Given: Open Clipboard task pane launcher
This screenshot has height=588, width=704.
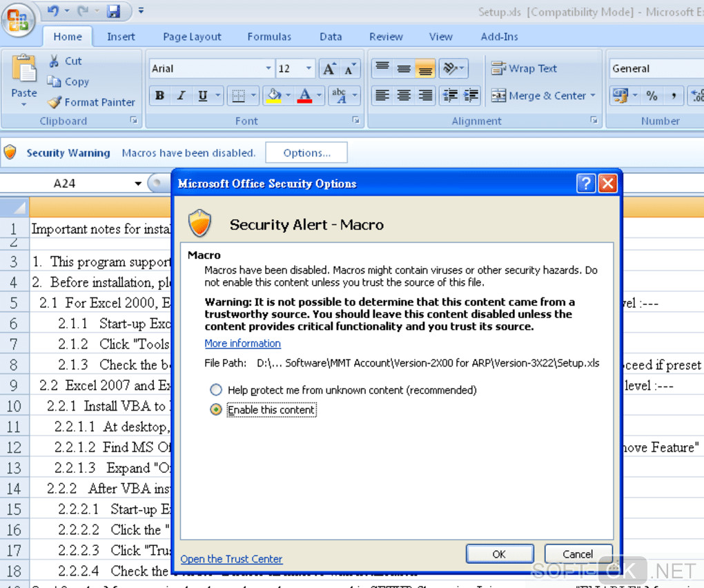Looking at the screenshot, I should pos(134,120).
